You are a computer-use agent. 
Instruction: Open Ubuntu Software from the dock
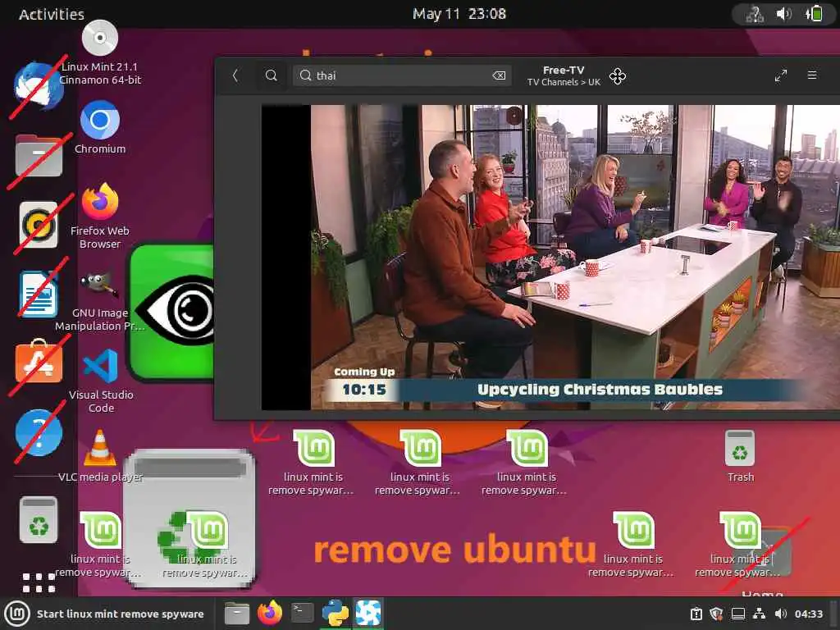(x=39, y=362)
